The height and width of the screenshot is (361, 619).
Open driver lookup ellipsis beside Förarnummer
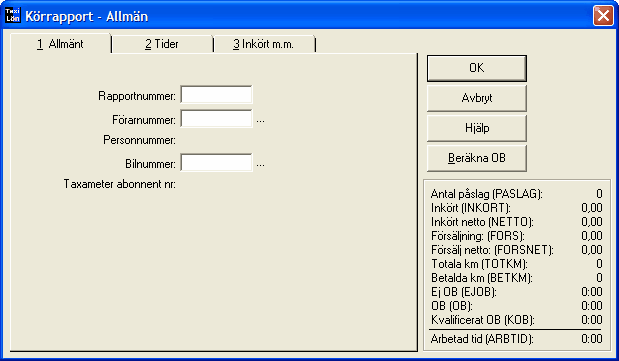261,120
